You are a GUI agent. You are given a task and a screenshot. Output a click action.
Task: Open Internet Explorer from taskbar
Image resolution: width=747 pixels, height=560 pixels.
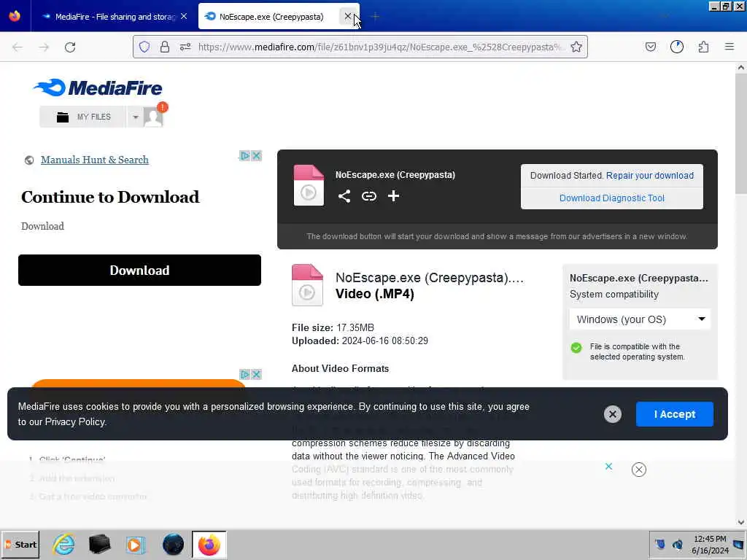point(63,544)
